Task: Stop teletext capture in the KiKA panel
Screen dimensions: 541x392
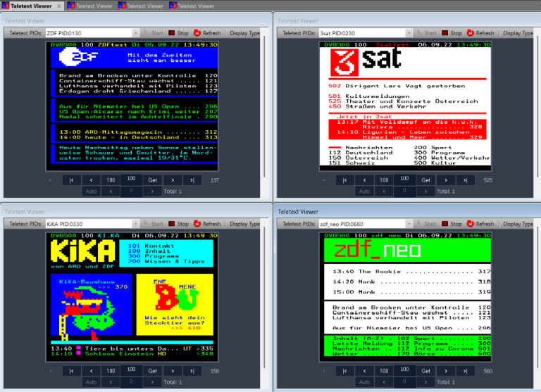Action: pyautogui.click(x=179, y=224)
